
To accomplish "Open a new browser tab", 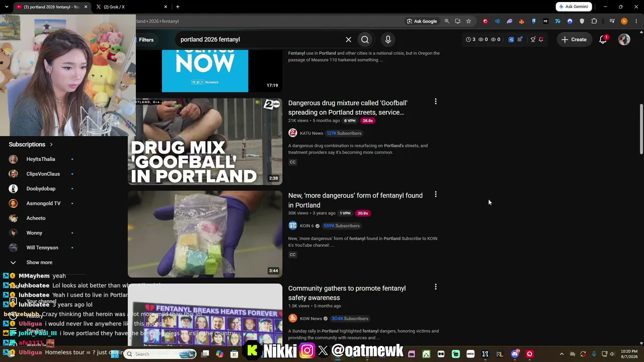I will tap(178, 7).
